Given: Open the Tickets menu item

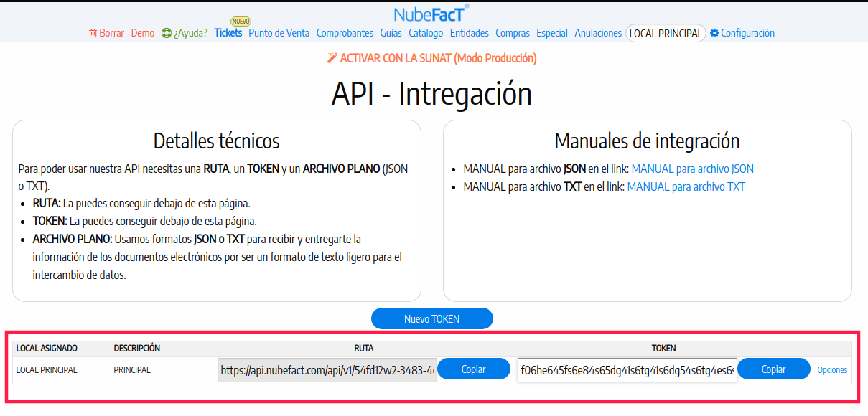Looking at the screenshot, I should tap(228, 33).
